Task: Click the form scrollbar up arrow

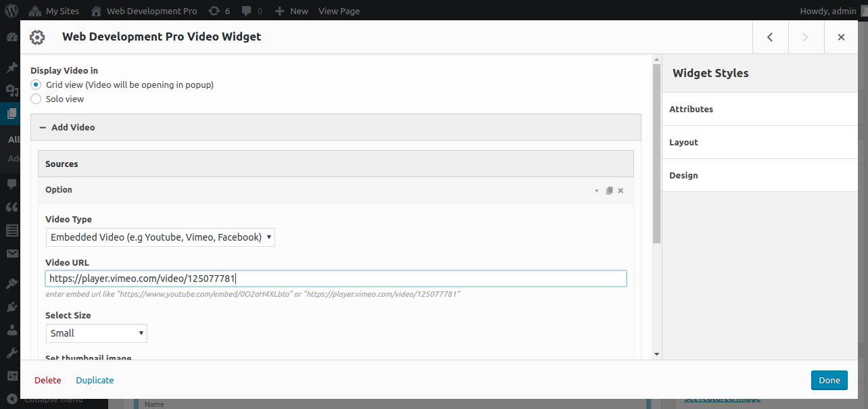Action: point(656,59)
